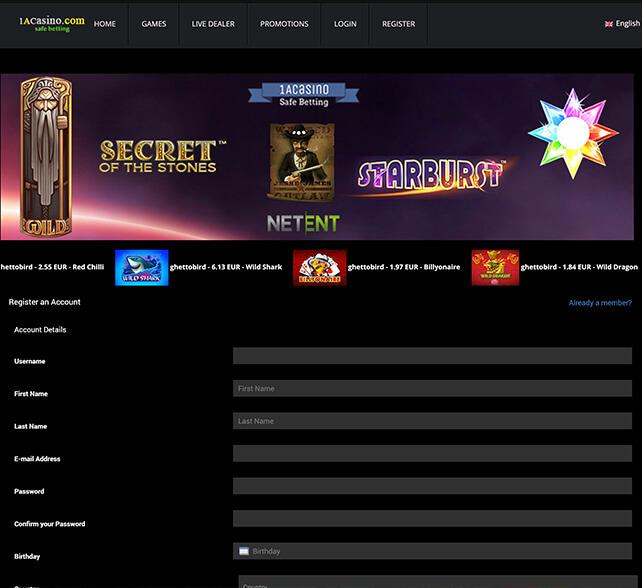Viewport: 642px width, 588px height.
Task: Focus the E-mail Address input field
Action: (432, 453)
